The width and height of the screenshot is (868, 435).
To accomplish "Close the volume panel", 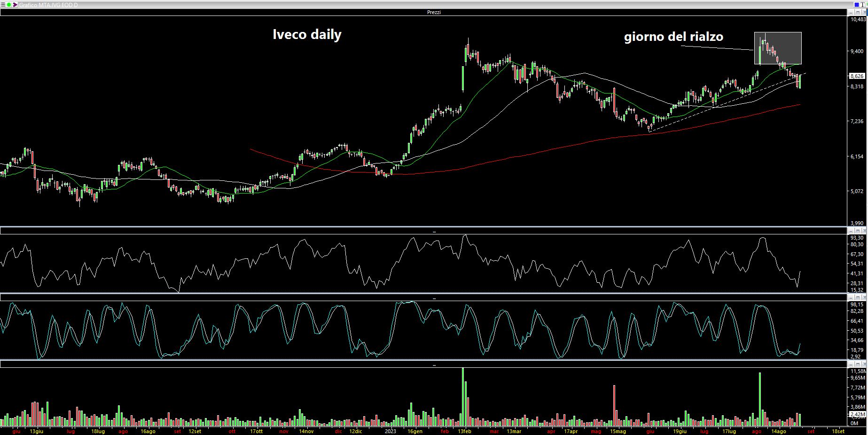I will click(x=864, y=364).
